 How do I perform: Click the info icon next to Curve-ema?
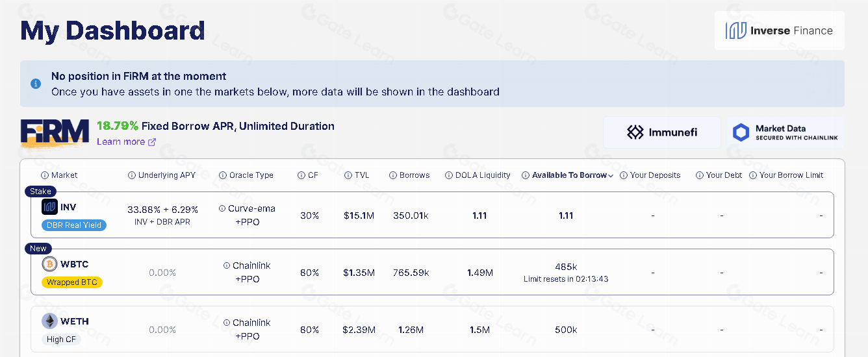(x=222, y=209)
